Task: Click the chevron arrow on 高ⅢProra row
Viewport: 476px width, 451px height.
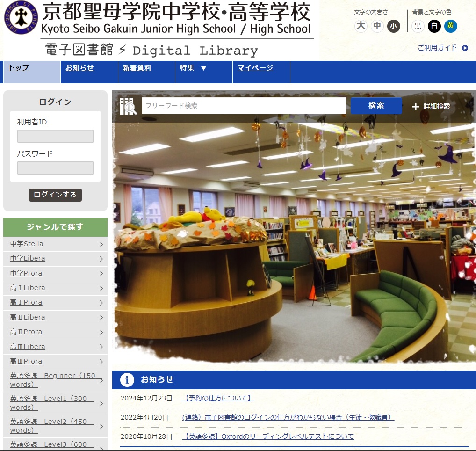Action: coord(101,362)
